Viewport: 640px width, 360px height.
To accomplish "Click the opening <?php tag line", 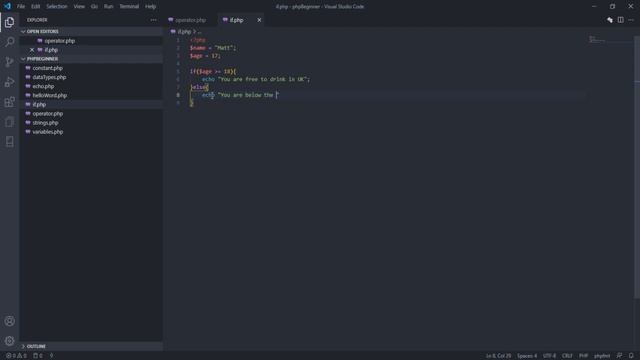I will coord(198,40).
